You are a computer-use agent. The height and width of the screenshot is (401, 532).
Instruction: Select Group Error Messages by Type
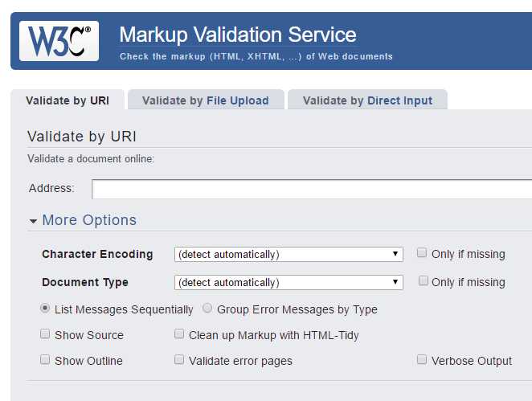point(207,309)
